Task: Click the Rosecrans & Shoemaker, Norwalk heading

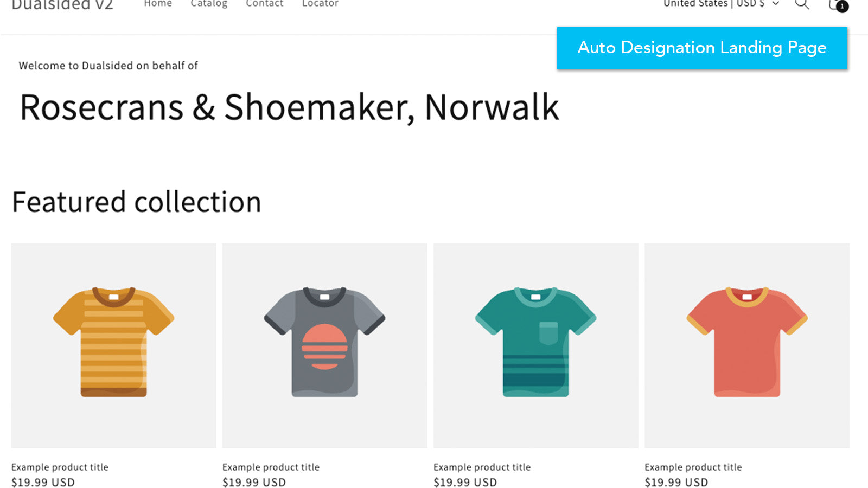Action: [289, 107]
